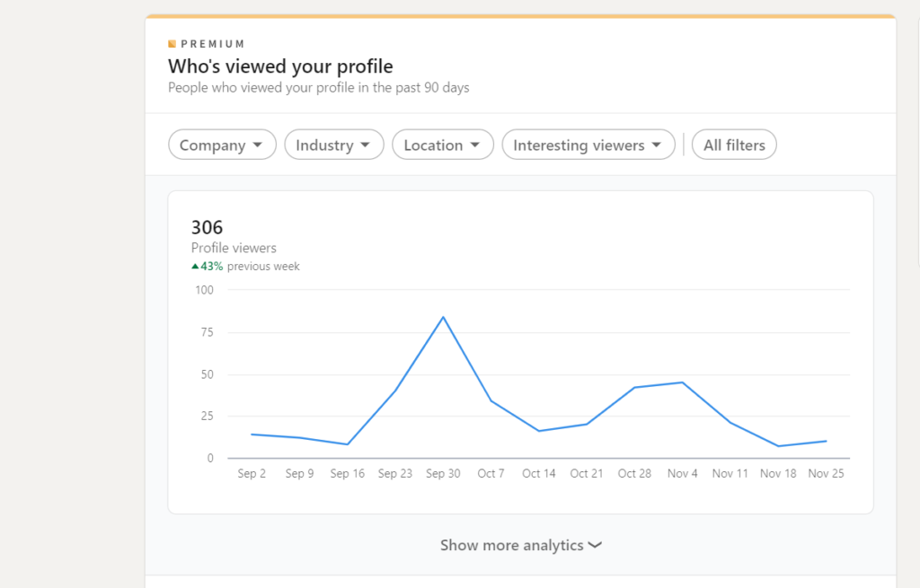Click the Nov 11 x-axis date label
This screenshot has width=920, height=588.
pyautogui.click(x=730, y=474)
